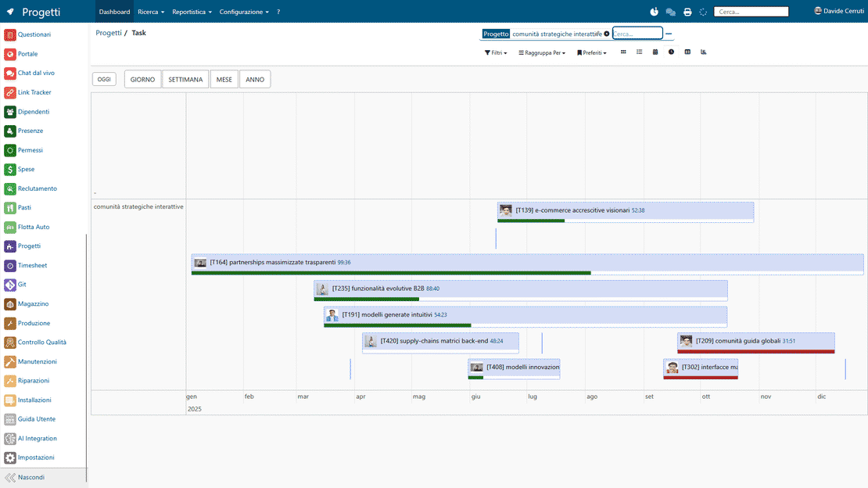This screenshot has width=868, height=488.
Task: Open the Flotta Auto app icon
Action: tap(10, 227)
